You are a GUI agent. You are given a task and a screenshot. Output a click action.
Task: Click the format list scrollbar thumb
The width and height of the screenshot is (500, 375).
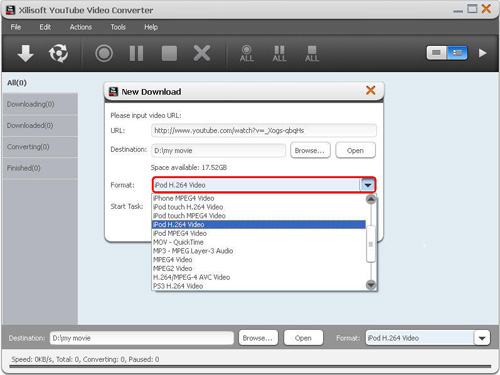pos(371,244)
